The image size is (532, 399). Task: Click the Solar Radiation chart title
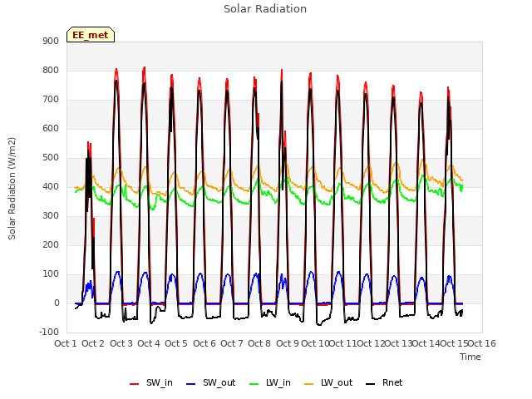[265, 9]
